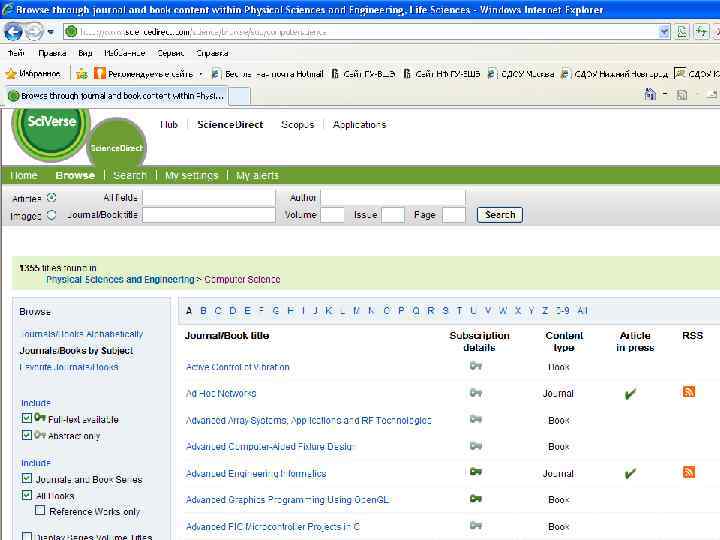This screenshot has height=540, width=720.
Task: Open the Tools (Сервис) menu
Action: tap(170, 53)
